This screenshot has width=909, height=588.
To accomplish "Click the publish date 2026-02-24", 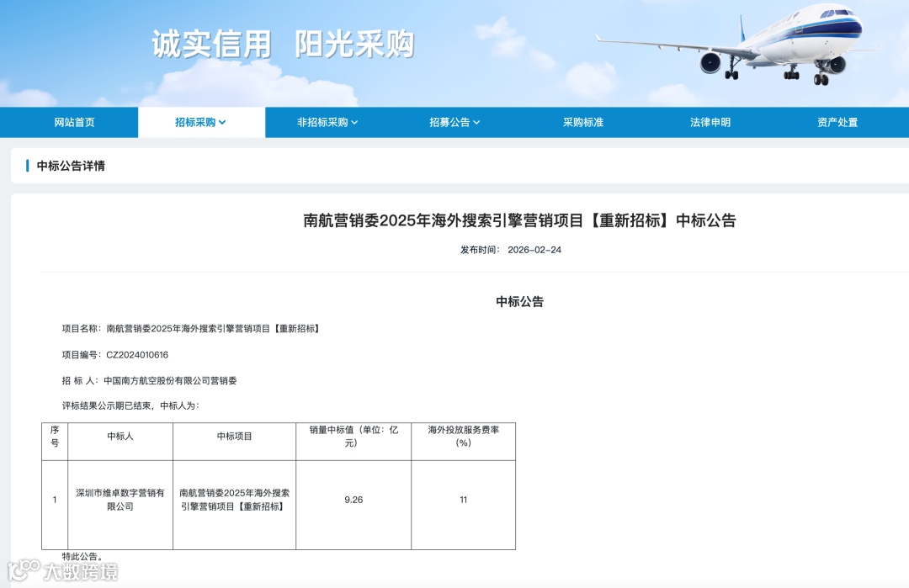I will click(x=534, y=250).
